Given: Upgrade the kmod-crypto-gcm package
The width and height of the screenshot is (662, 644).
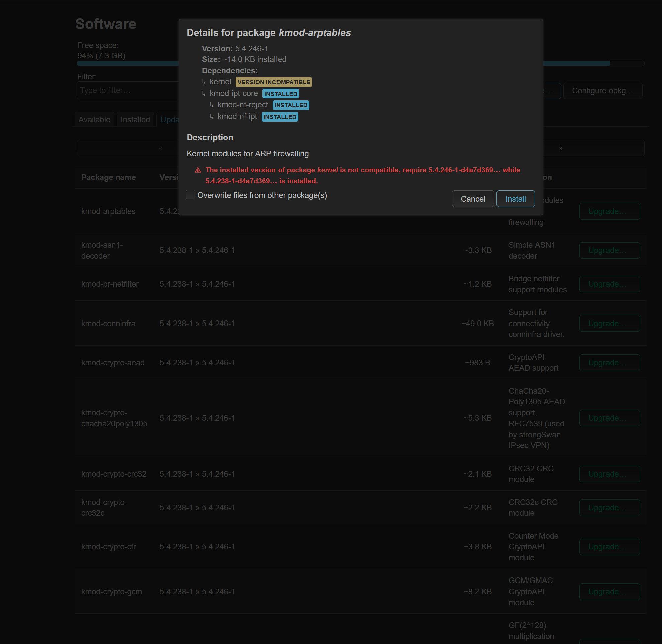Looking at the screenshot, I should point(609,592).
